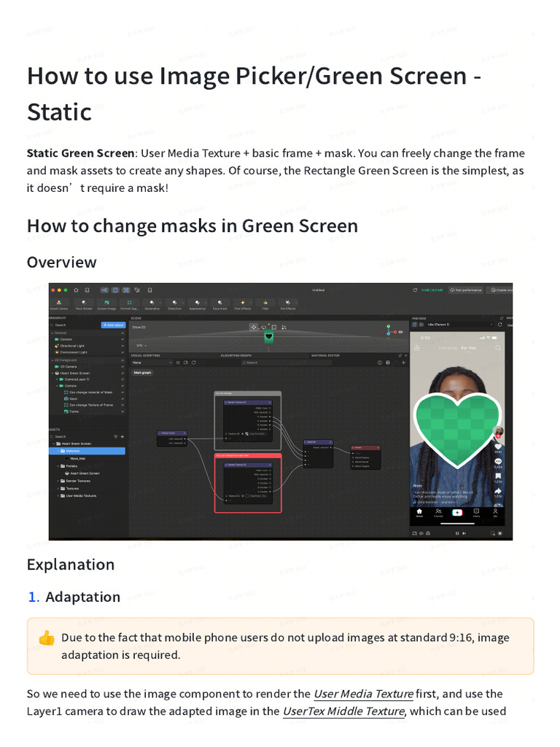Select the For You tab in preview
Screen dimensions: 560x747
pos(469,348)
